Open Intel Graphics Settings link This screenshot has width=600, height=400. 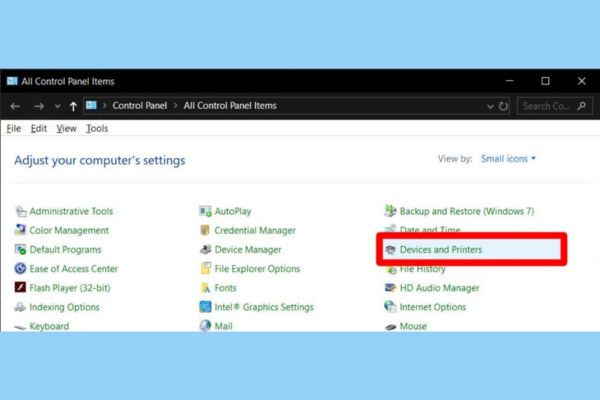(x=264, y=307)
